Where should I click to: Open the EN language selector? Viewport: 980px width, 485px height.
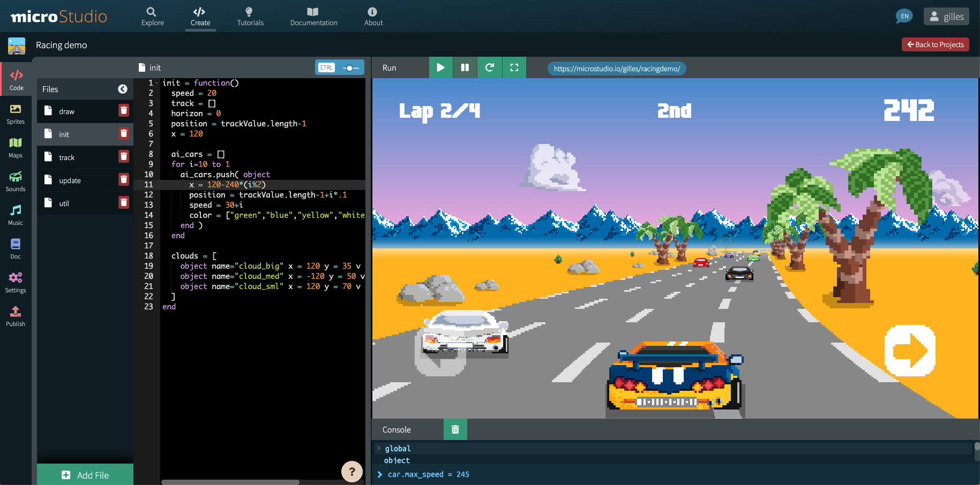904,16
